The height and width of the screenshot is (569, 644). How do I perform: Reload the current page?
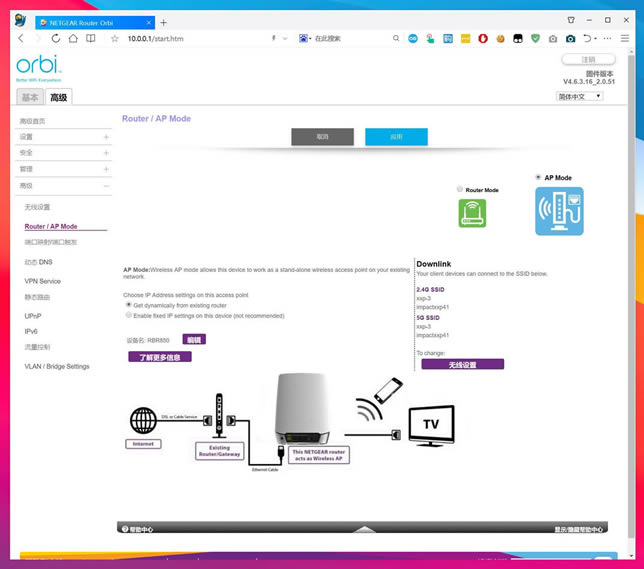[x=55, y=39]
